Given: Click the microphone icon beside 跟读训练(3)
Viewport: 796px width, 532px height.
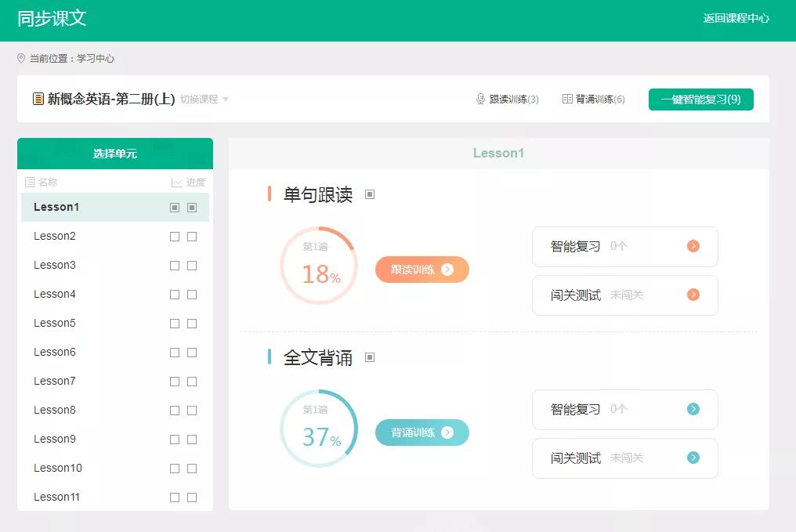Looking at the screenshot, I should [480, 100].
